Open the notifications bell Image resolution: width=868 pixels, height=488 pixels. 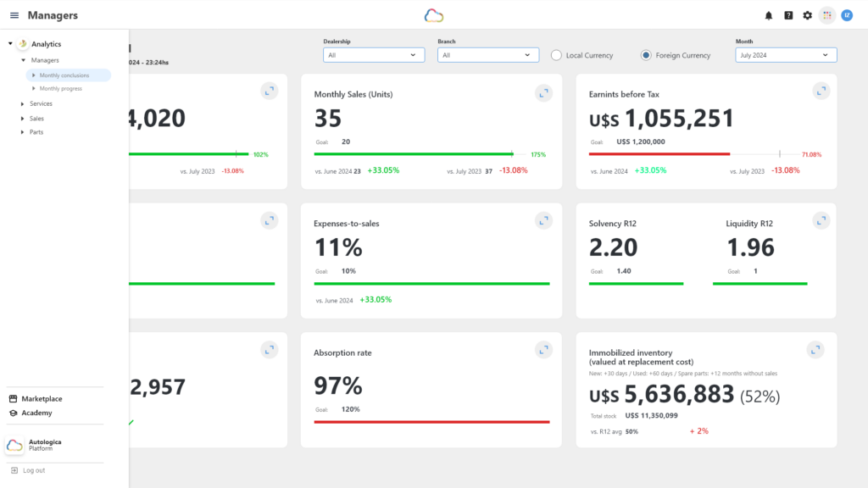click(x=769, y=15)
